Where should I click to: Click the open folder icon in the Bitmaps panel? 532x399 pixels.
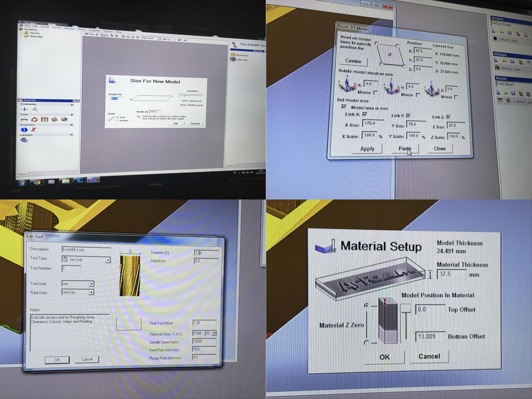tap(504, 61)
